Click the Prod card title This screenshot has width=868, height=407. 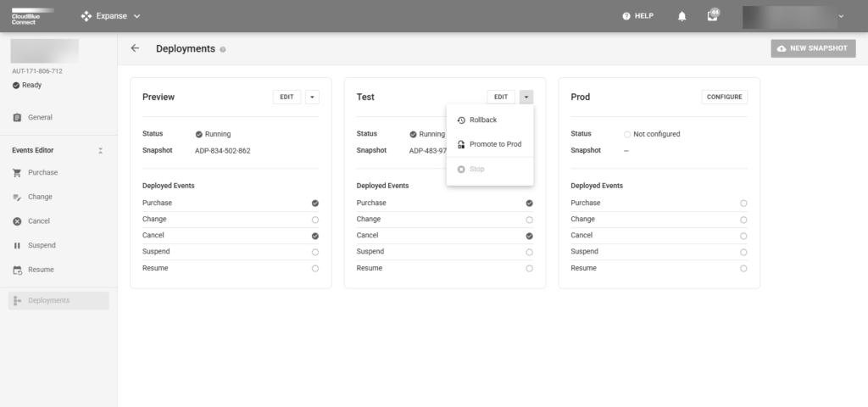tap(580, 97)
